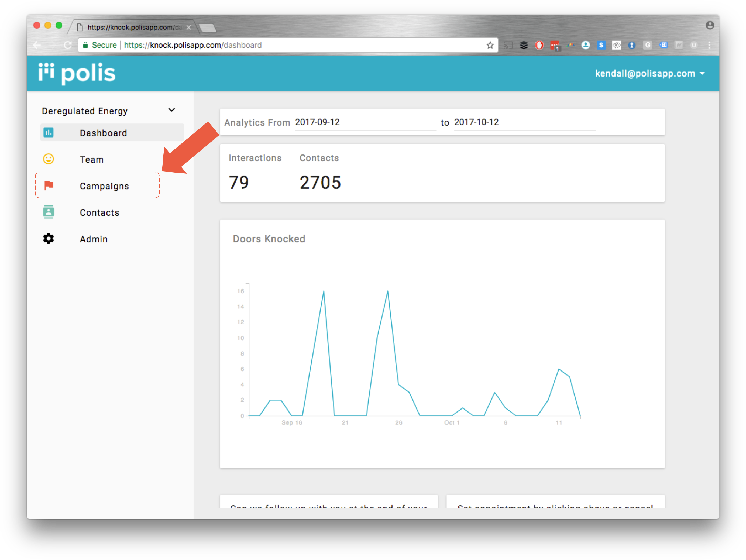Go forward to the next page

point(53,45)
